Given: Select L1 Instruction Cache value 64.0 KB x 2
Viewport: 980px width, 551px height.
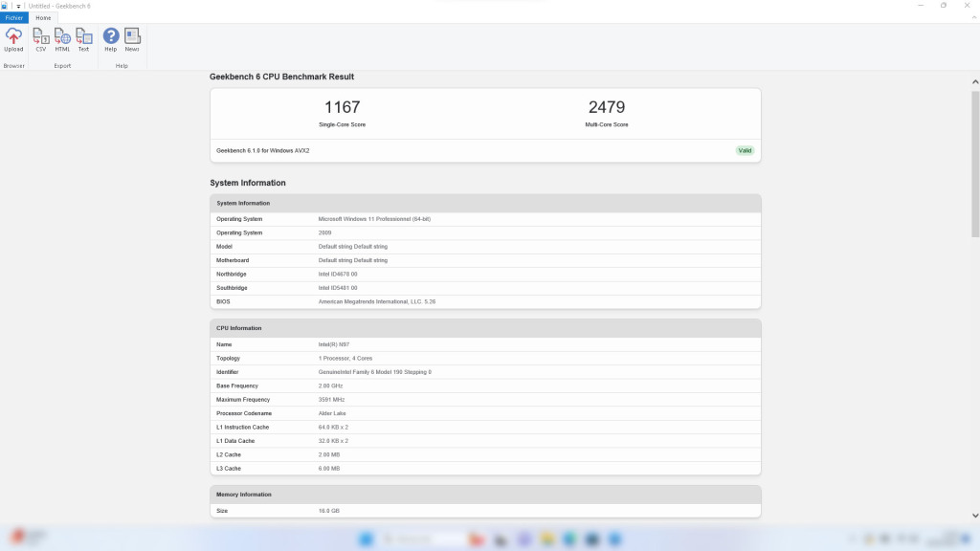Looking at the screenshot, I should click(x=333, y=427).
